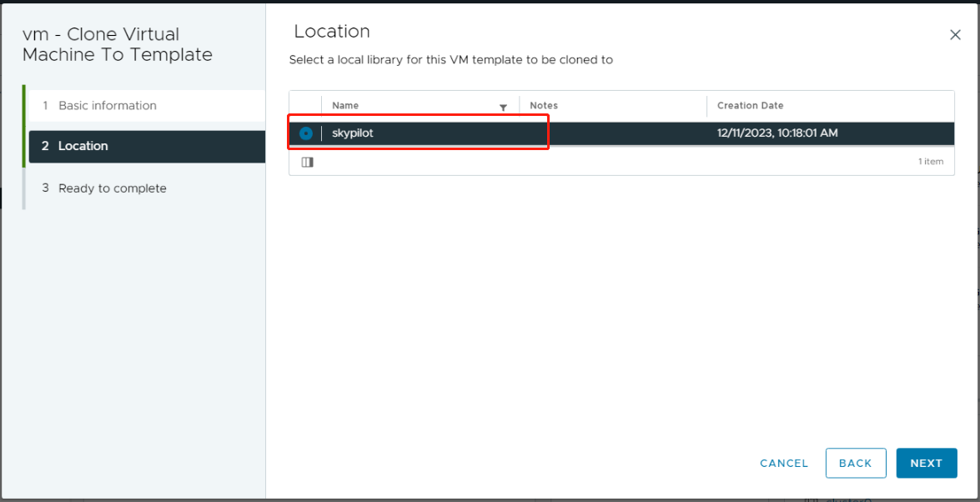This screenshot has height=502, width=980.
Task: Click the BACK button
Action: [x=856, y=464]
